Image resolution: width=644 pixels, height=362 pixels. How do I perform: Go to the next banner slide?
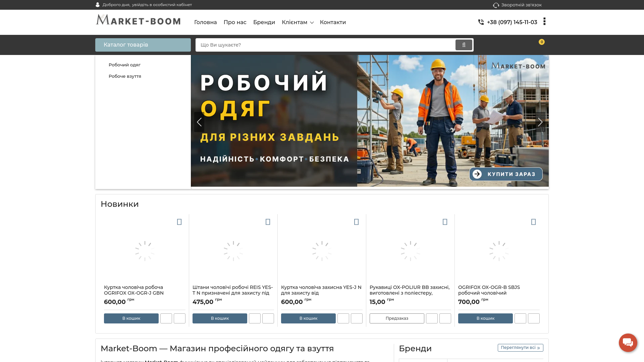pos(540,122)
